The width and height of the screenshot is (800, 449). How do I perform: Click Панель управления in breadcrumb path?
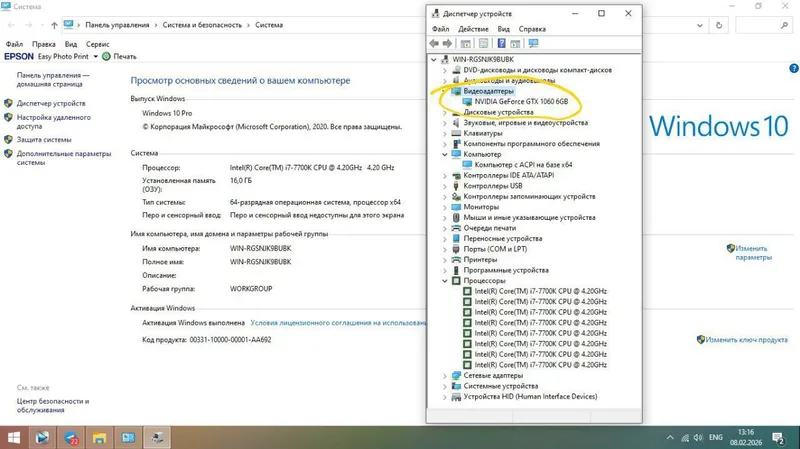(x=117, y=25)
